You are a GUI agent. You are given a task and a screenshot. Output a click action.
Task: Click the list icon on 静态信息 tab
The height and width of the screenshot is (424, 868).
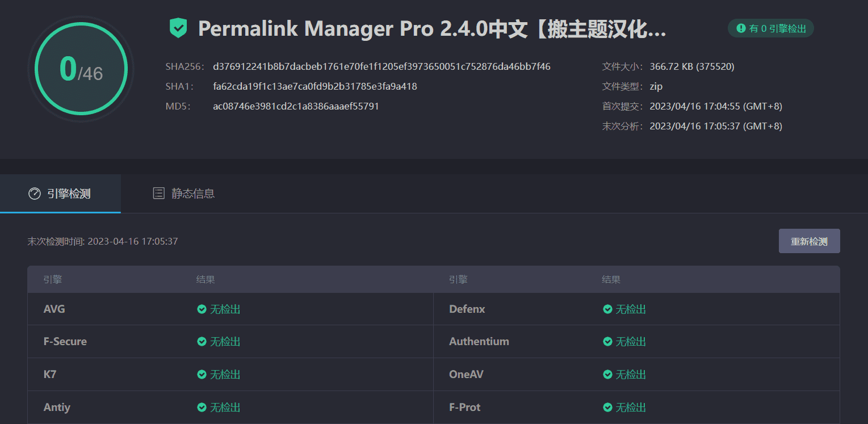click(159, 194)
